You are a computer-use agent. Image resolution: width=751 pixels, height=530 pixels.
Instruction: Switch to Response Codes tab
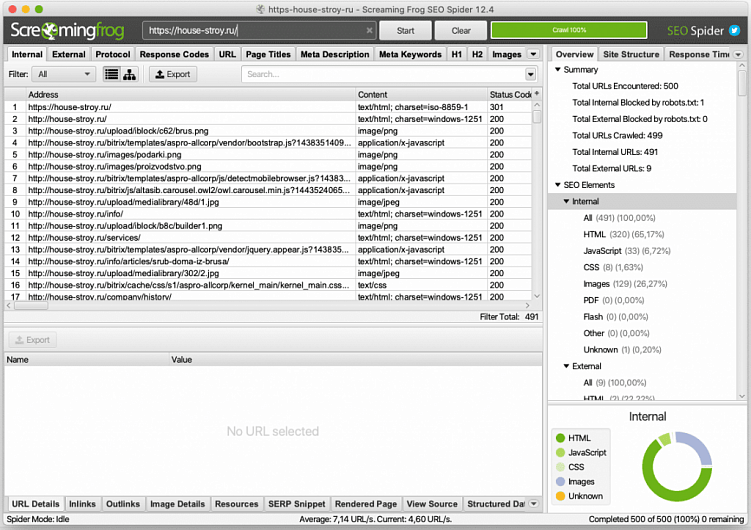click(x=174, y=55)
